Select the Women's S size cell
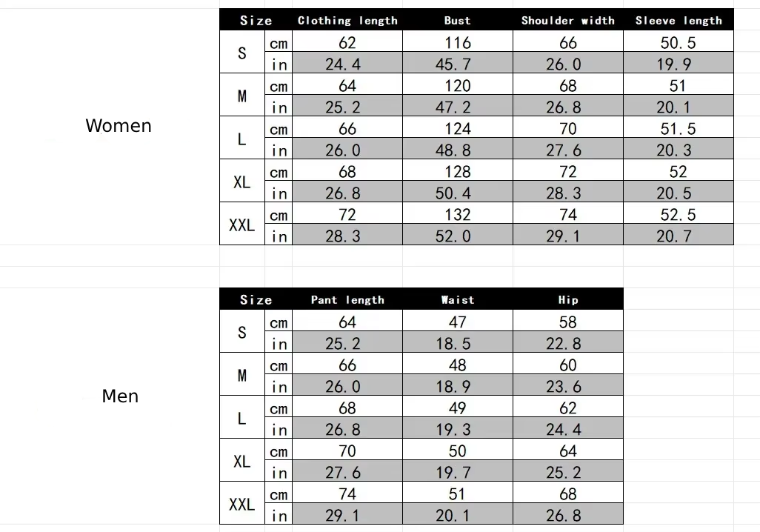Viewport: 760px width, 532px height. [241, 53]
